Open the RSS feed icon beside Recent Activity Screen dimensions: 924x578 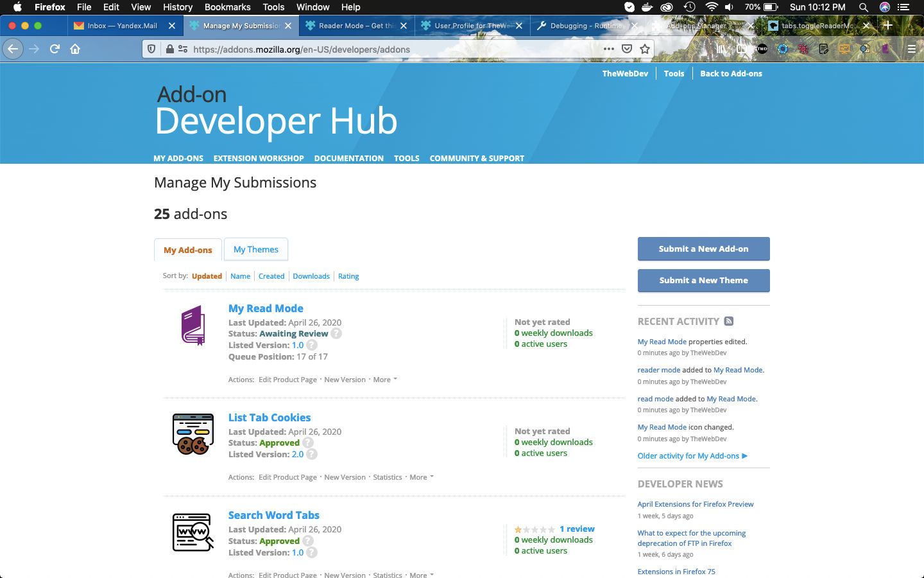coord(728,321)
